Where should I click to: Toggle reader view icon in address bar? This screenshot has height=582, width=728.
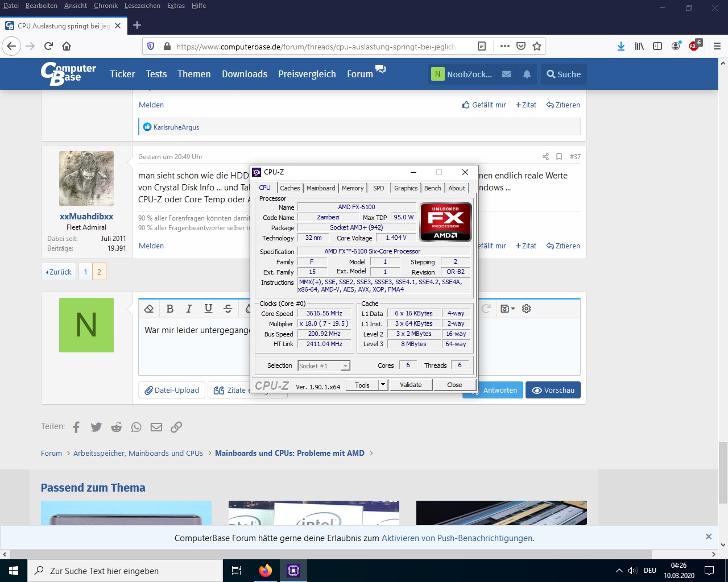pos(481,46)
